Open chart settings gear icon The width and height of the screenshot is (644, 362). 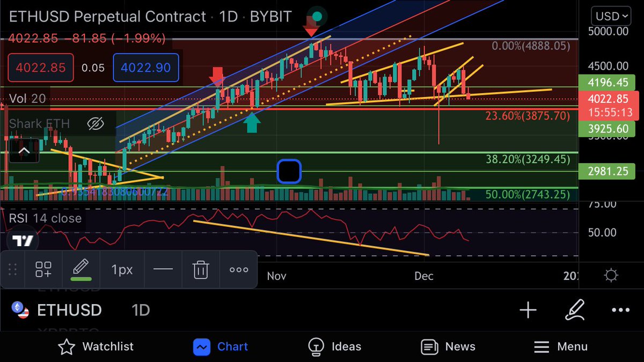(x=611, y=276)
